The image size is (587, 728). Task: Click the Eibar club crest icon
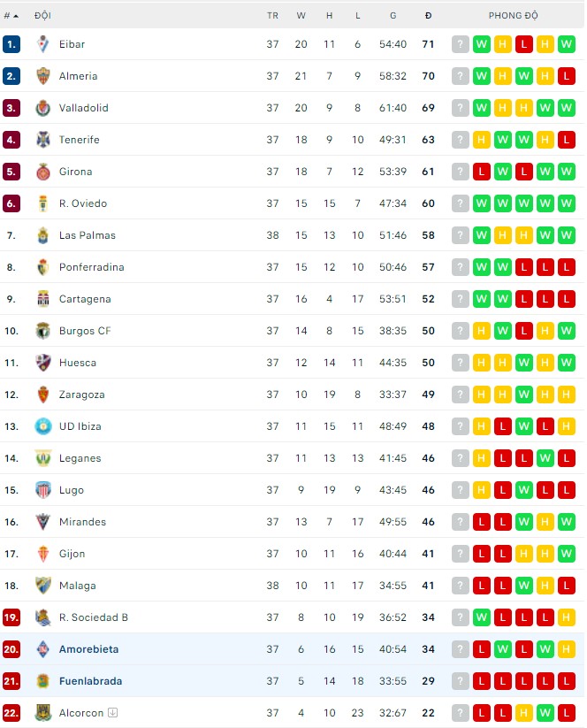click(43, 44)
